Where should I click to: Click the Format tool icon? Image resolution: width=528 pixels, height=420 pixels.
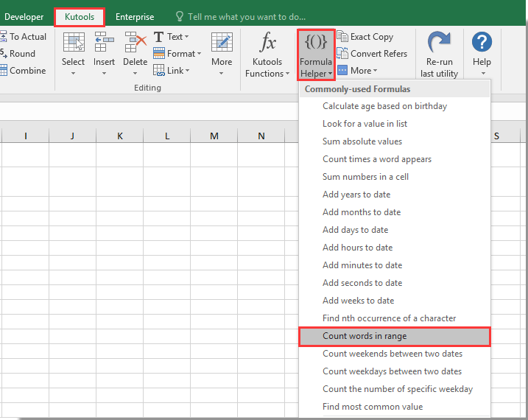[159, 53]
